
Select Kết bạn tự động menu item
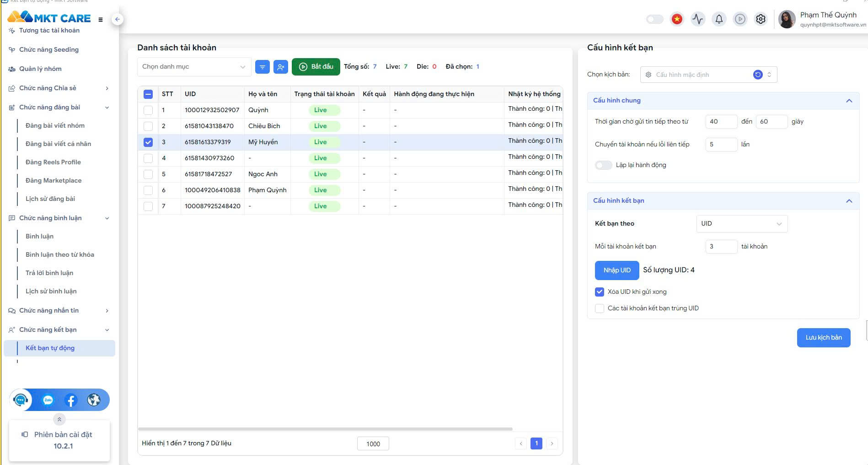[x=59, y=348]
